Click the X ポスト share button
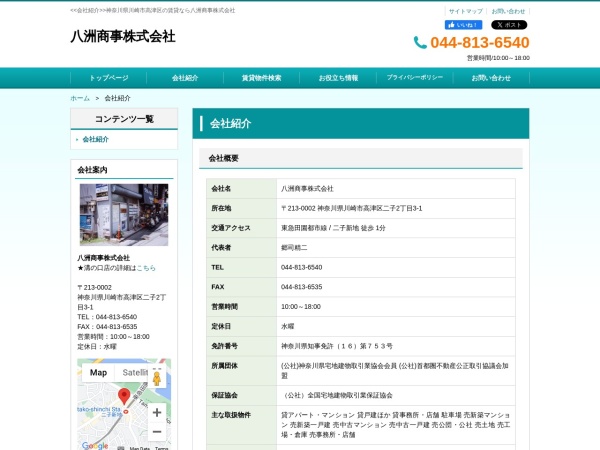This screenshot has height=450, width=600. tap(509, 25)
